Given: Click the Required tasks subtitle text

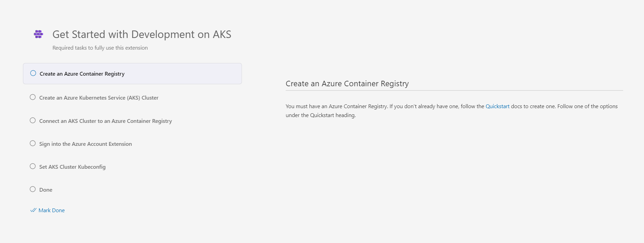Looking at the screenshot, I should tap(100, 48).
